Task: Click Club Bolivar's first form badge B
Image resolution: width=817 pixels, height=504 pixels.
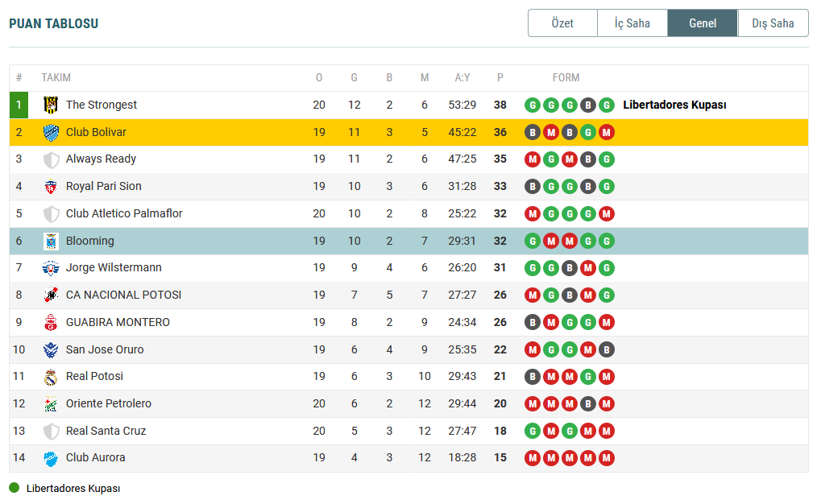Action: 533,132
